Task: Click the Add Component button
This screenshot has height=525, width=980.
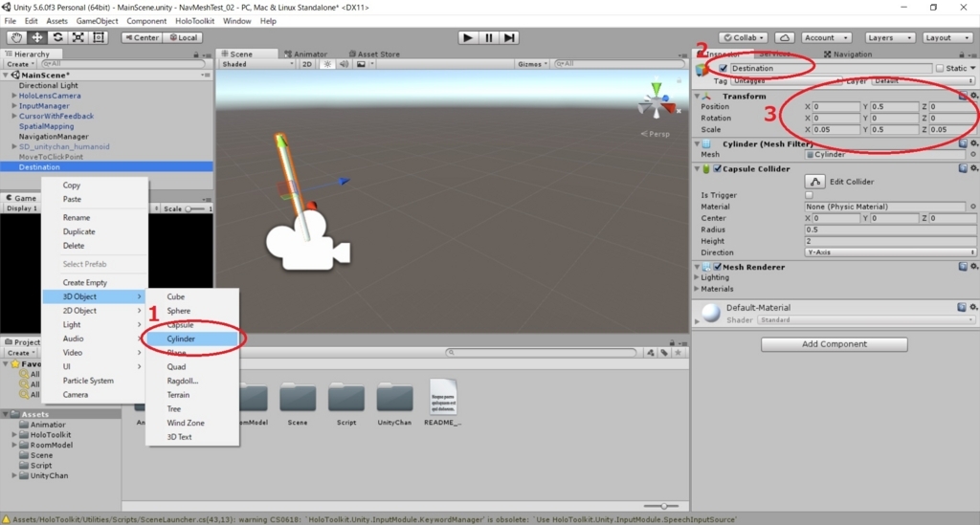Action: pos(834,344)
